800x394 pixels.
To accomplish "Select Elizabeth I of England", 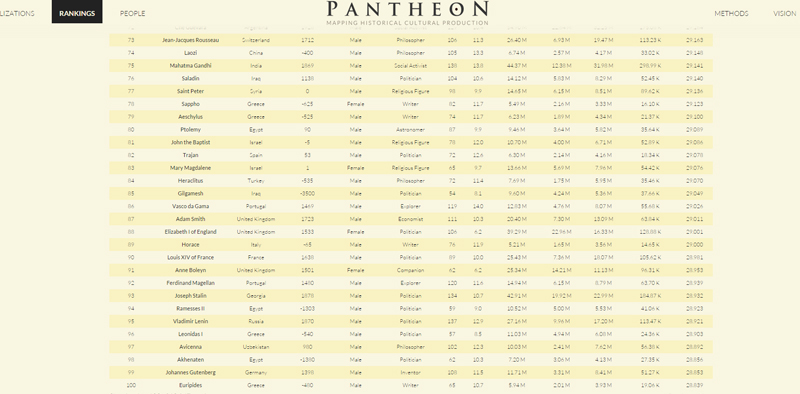I will 190,232.
